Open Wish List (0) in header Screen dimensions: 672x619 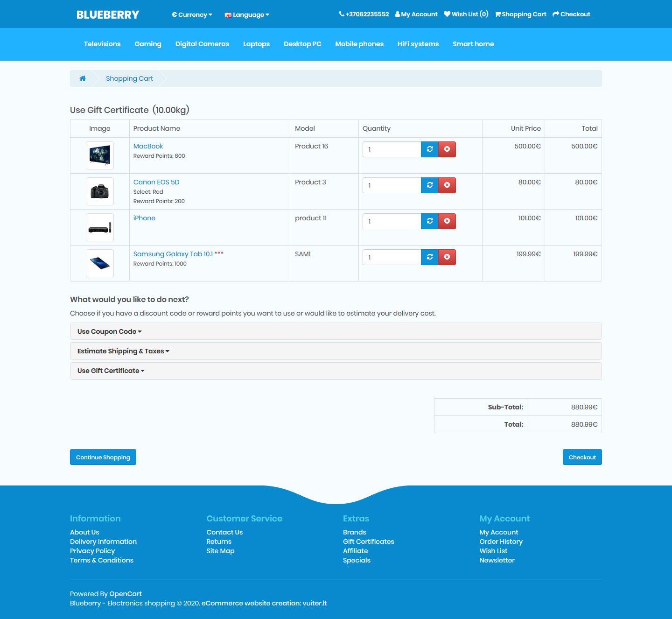click(466, 14)
